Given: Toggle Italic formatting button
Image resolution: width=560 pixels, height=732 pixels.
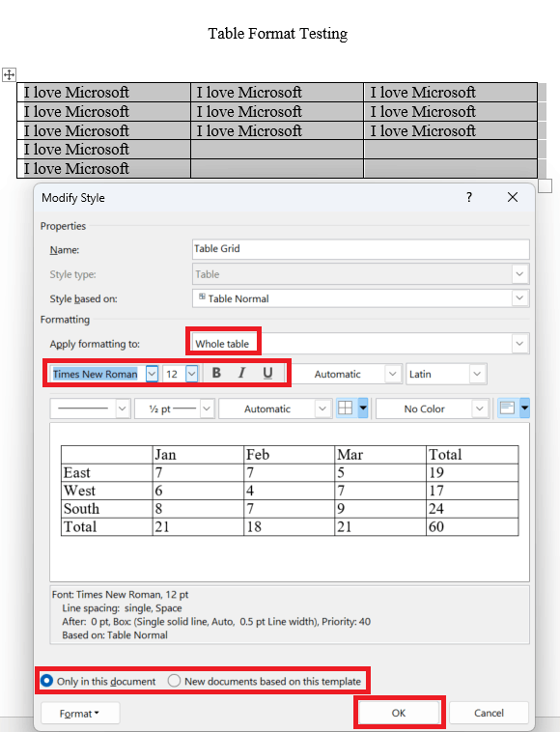Looking at the screenshot, I should tap(241, 373).
